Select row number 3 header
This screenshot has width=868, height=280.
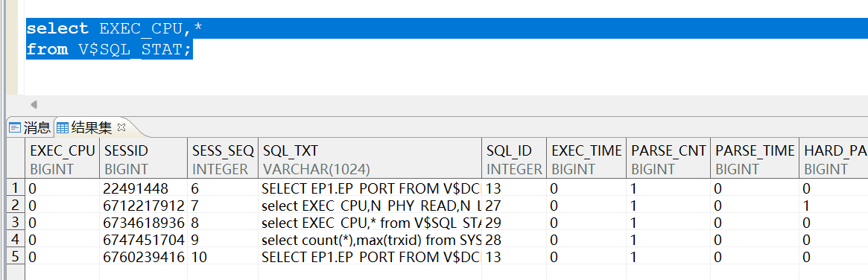(15, 223)
